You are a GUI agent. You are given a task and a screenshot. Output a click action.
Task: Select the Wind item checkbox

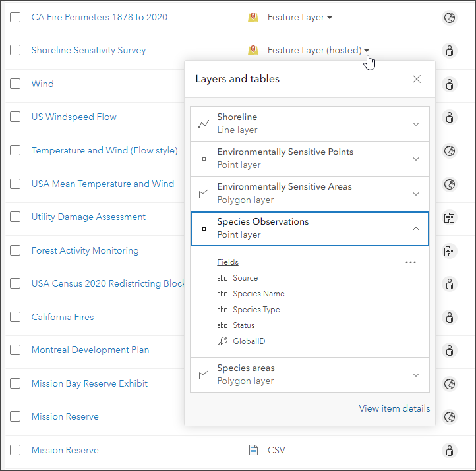(15, 84)
